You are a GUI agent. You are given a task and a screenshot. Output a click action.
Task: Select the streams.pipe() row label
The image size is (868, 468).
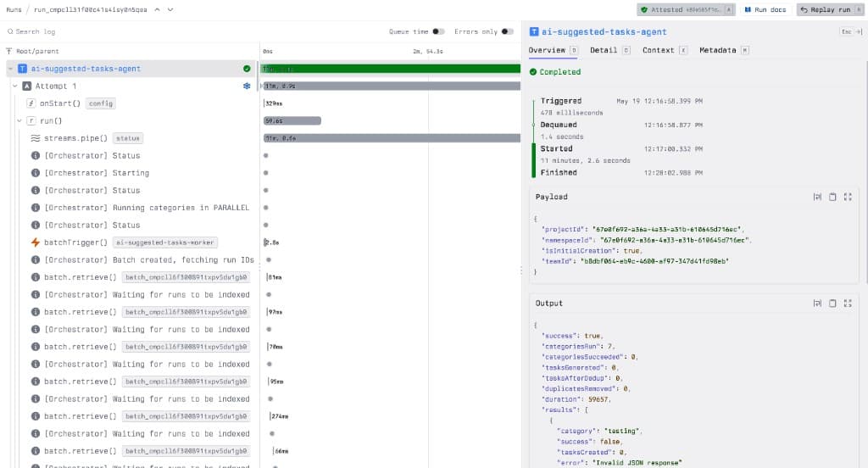pos(75,138)
